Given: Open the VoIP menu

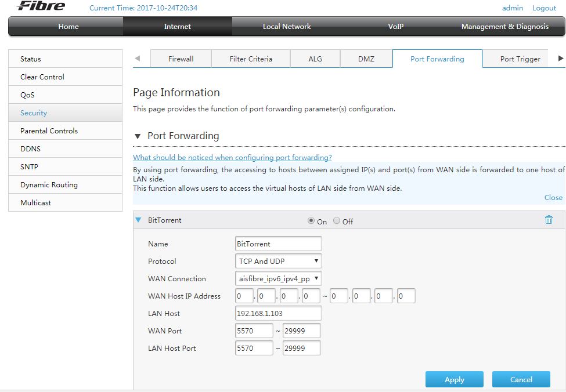Looking at the screenshot, I should click(x=395, y=26).
